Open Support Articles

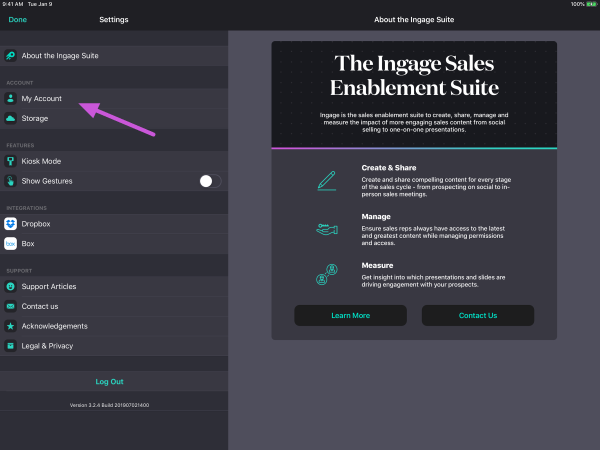pos(114,286)
